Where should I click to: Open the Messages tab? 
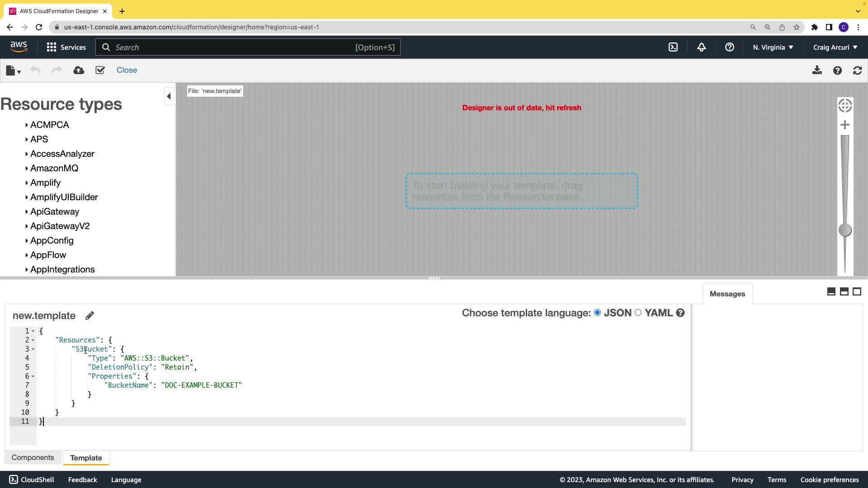tap(727, 294)
